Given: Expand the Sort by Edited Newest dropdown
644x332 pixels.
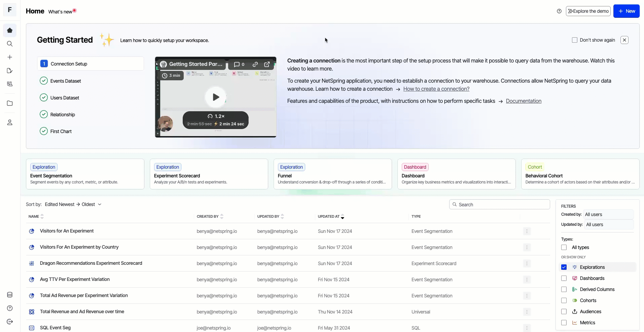Looking at the screenshot, I should point(73,204).
